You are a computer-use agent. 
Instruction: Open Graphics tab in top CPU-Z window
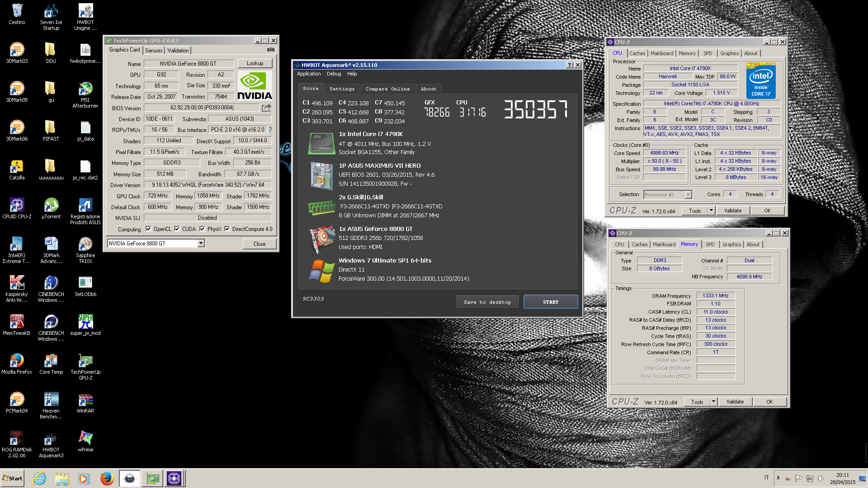click(x=729, y=53)
